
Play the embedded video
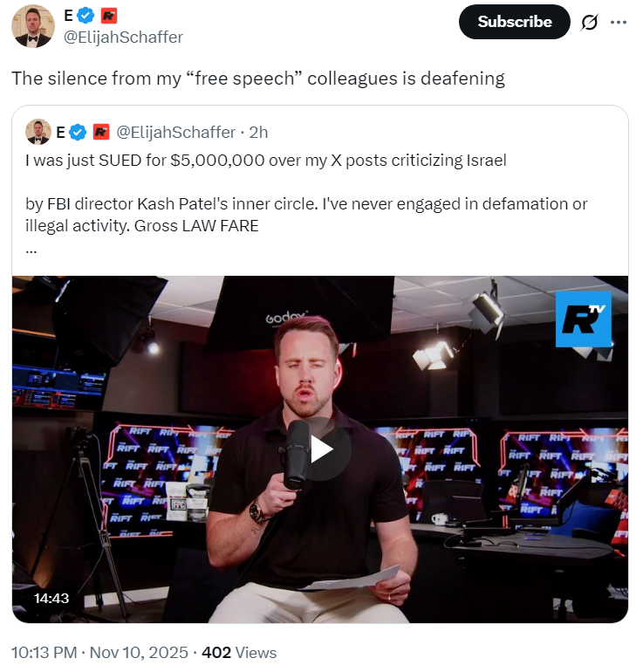pos(321,449)
